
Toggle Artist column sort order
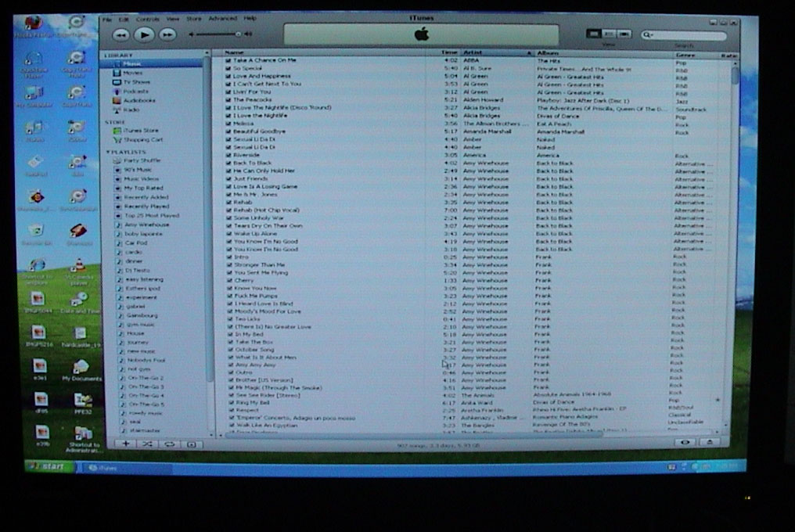[497, 52]
